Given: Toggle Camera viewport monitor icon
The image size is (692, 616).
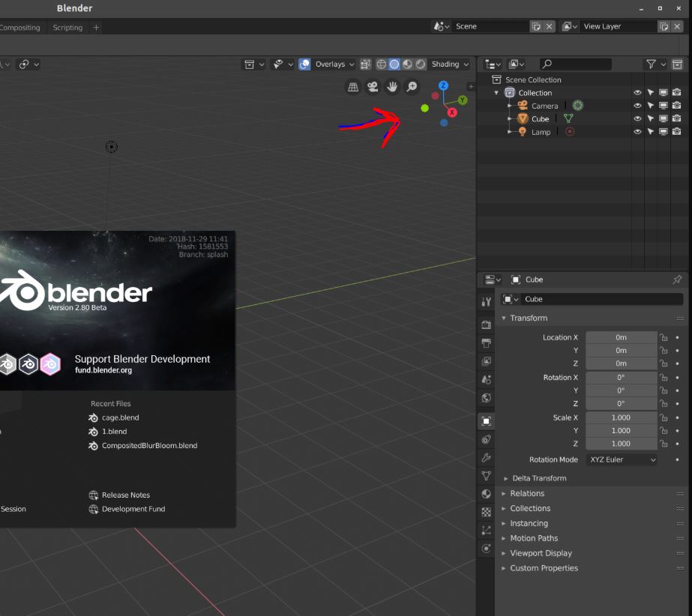Looking at the screenshot, I should [x=664, y=106].
